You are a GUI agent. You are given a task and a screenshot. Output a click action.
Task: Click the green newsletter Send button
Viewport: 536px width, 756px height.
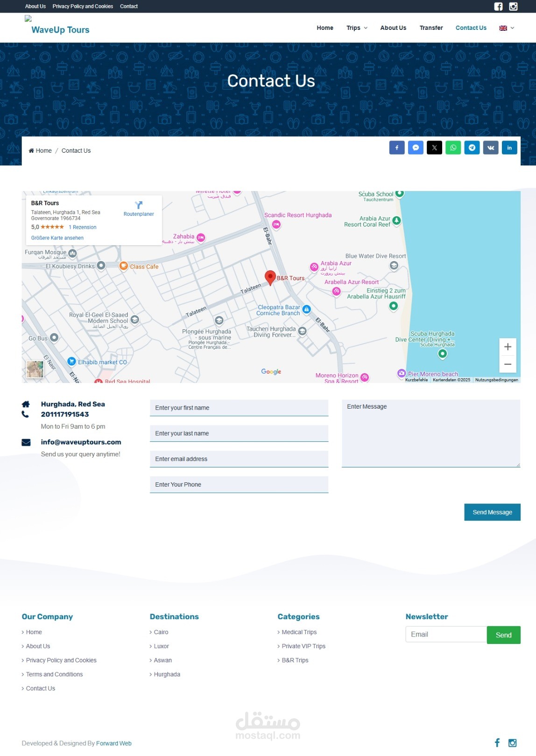[x=503, y=635]
